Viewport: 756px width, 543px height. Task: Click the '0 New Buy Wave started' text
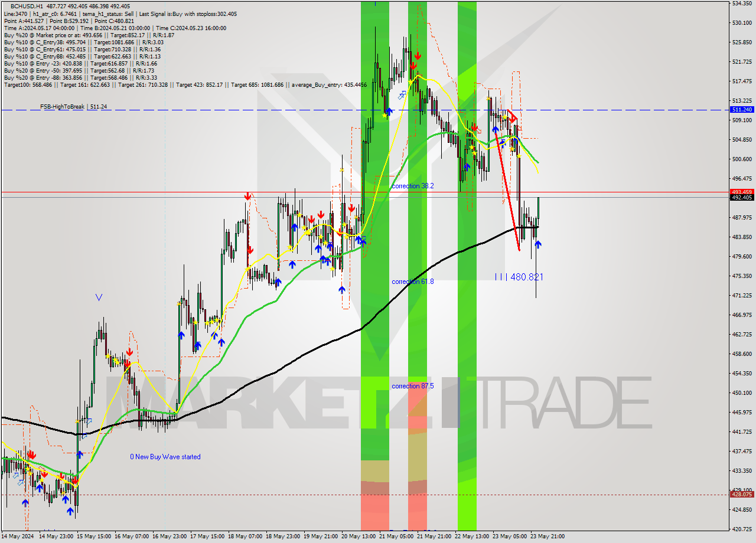[165, 457]
